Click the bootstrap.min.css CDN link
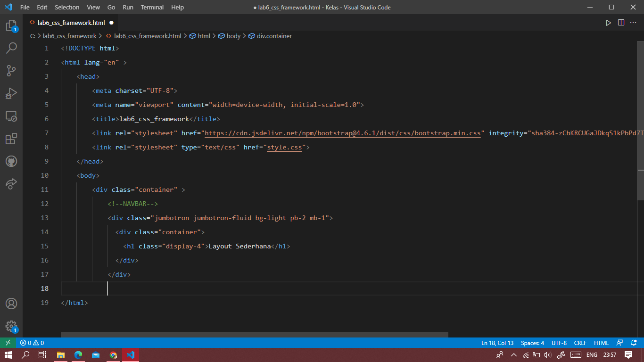 tap(343, 133)
